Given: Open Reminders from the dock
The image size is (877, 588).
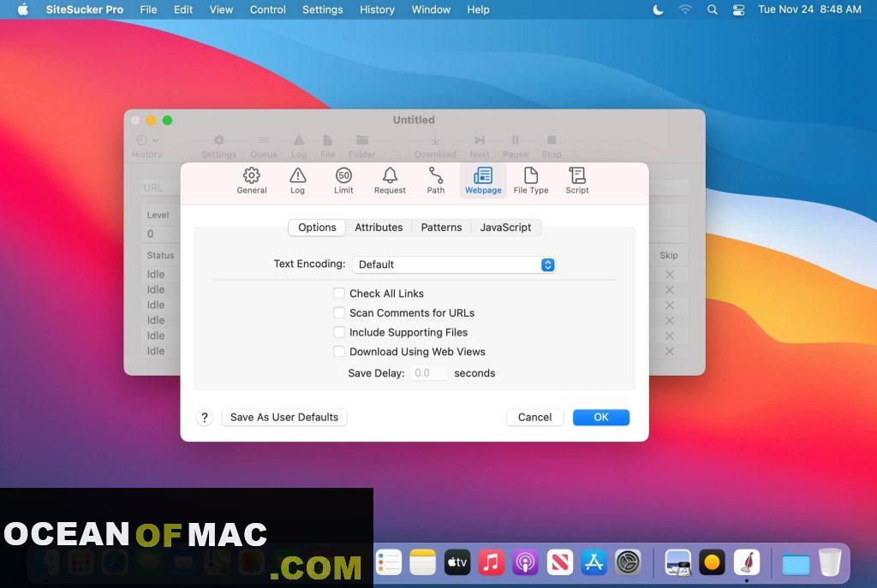Looking at the screenshot, I should 389,562.
